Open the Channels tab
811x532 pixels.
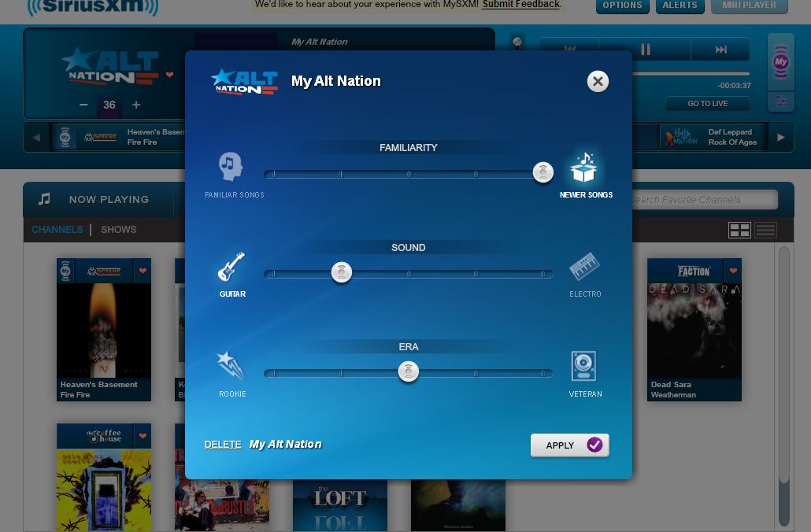tap(57, 230)
